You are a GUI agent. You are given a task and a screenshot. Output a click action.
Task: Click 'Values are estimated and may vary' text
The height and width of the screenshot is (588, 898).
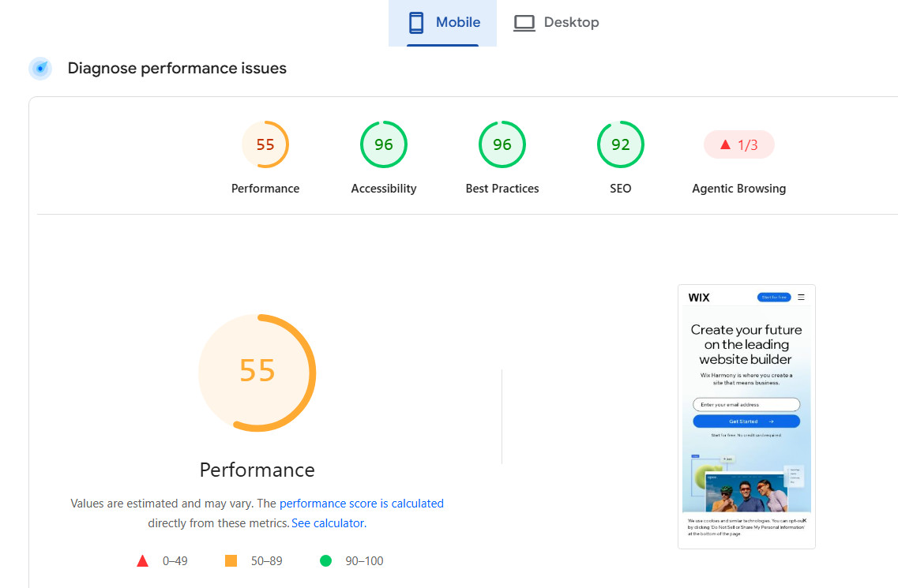(x=161, y=504)
